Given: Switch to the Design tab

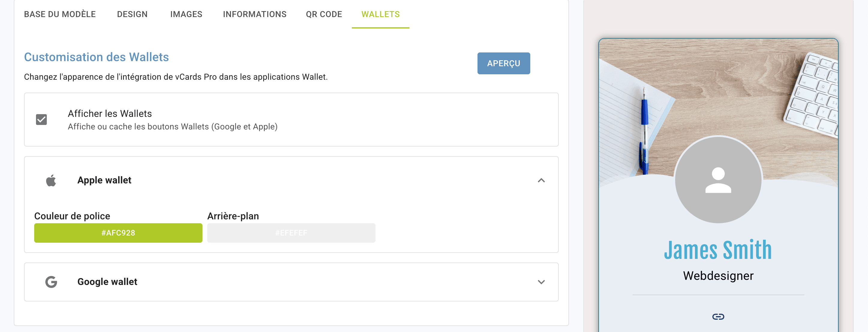Looking at the screenshot, I should coord(132,14).
